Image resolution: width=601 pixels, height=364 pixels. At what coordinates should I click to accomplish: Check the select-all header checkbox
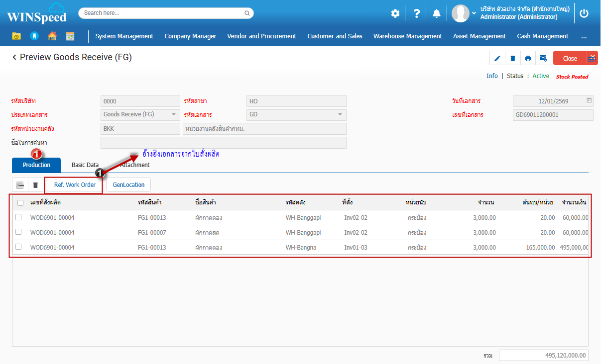pyautogui.click(x=20, y=203)
